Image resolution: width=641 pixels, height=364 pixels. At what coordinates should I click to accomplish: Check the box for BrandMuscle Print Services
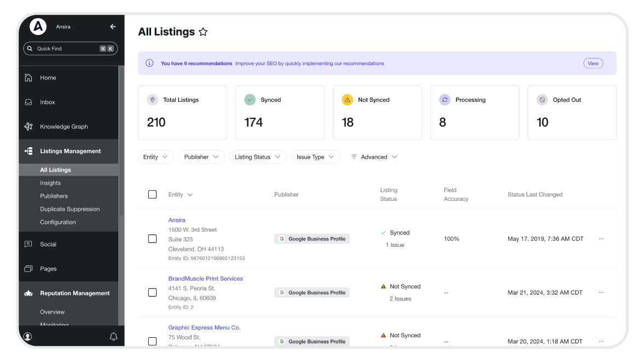153,293
